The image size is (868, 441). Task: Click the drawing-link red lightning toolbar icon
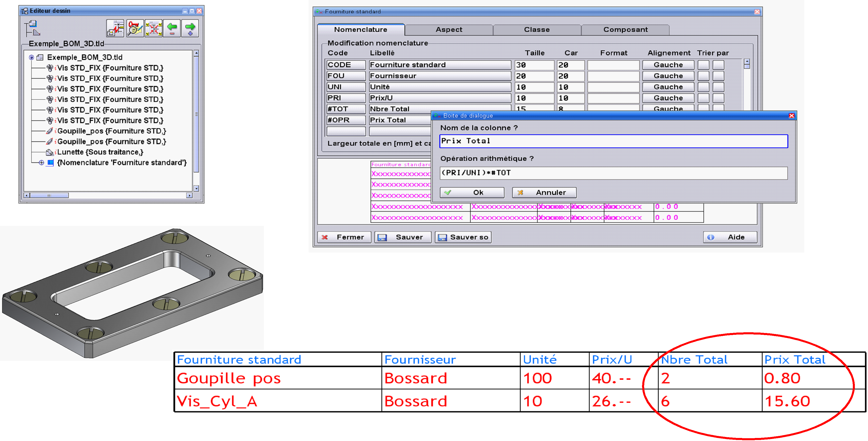coord(116,29)
